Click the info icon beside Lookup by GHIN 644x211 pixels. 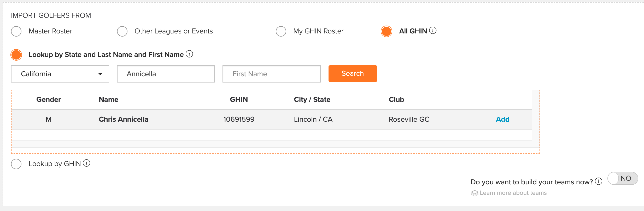pyautogui.click(x=86, y=163)
